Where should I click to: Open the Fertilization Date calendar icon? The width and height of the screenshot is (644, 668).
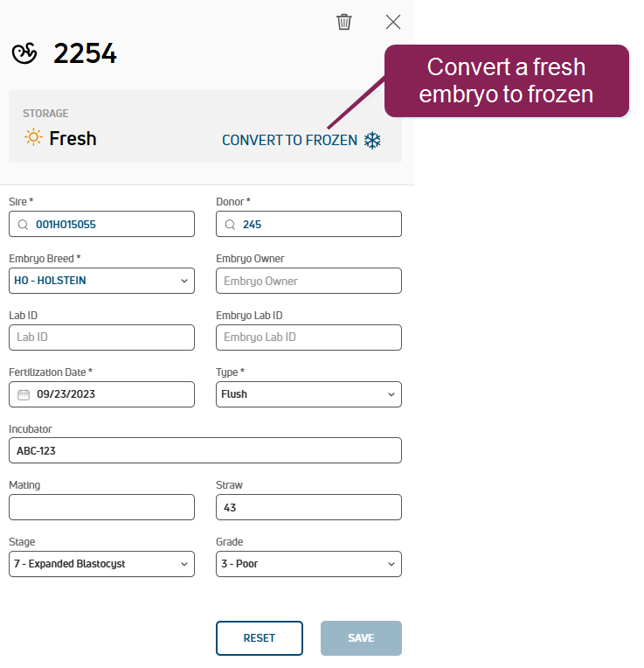[24, 394]
